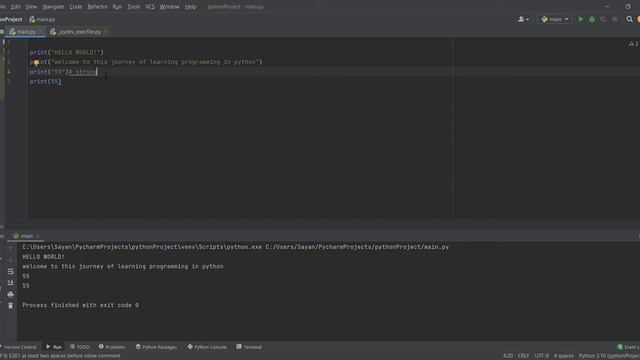Start debugging with the green bug icon

click(592, 19)
